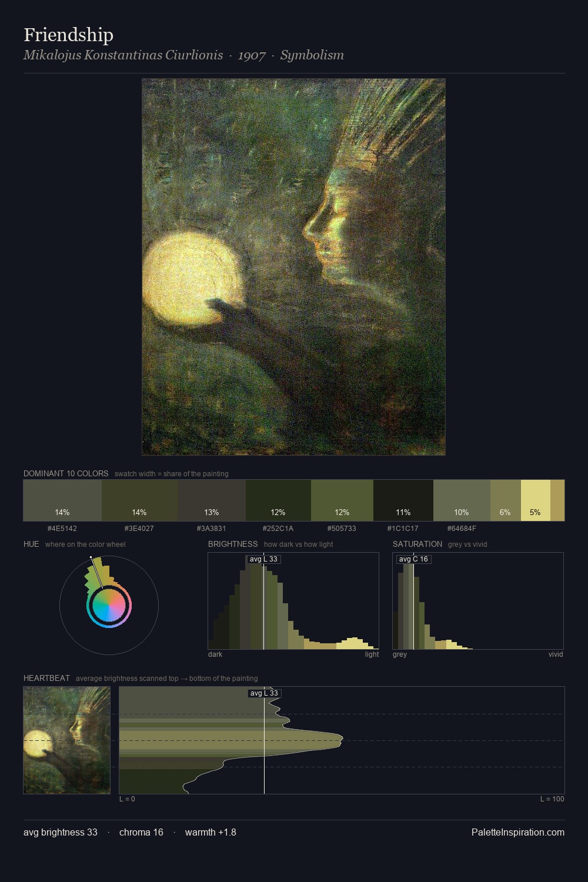Click the 6% khaki swatch

[506, 500]
